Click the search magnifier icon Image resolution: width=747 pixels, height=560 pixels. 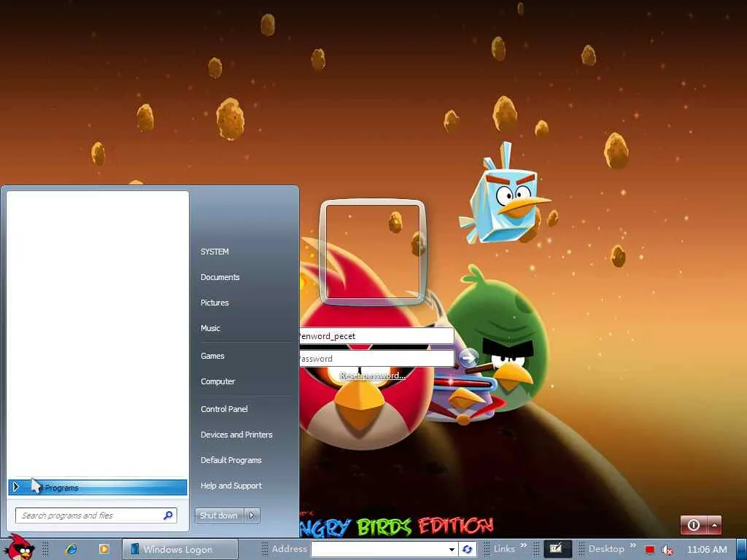[169, 516]
